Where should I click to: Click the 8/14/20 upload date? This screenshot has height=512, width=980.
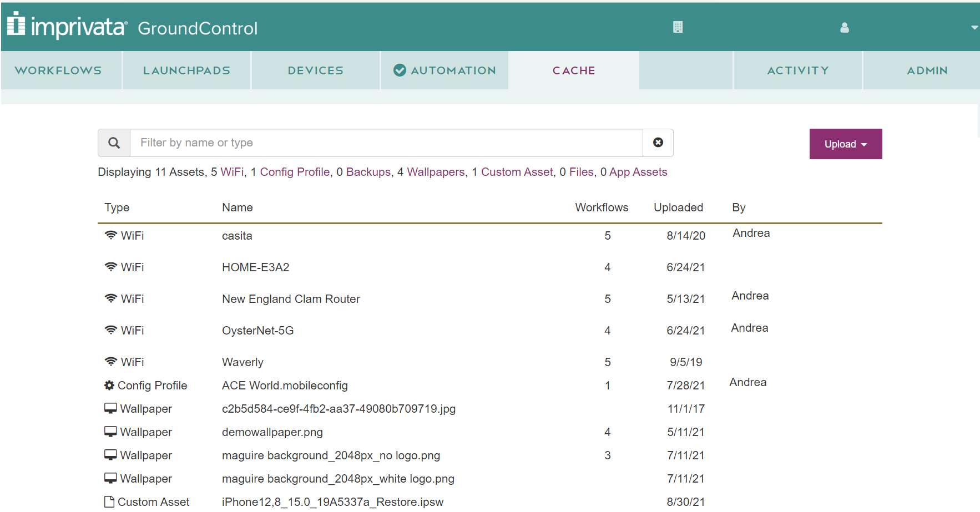pyautogui.click(x=686, y=236)
